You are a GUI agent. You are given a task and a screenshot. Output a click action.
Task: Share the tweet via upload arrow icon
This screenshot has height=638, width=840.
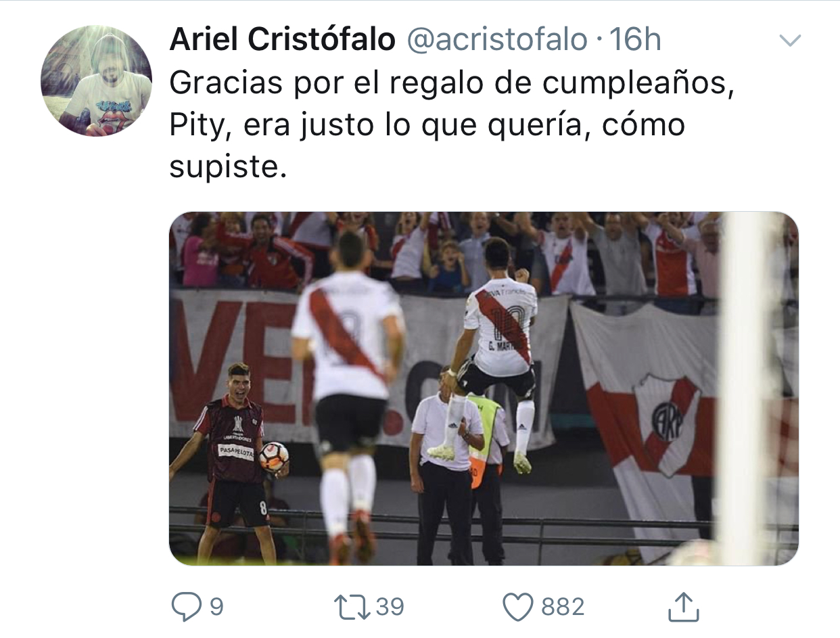683,607
